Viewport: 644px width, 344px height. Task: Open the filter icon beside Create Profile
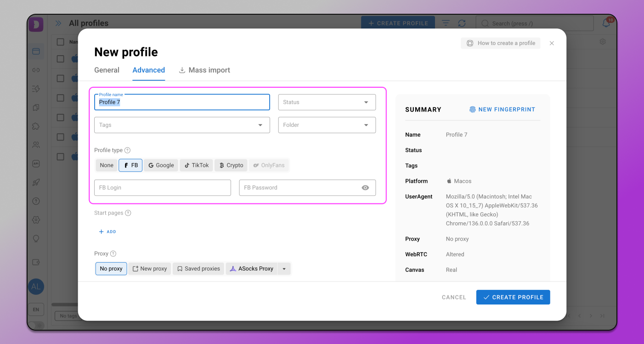[446, 23]
